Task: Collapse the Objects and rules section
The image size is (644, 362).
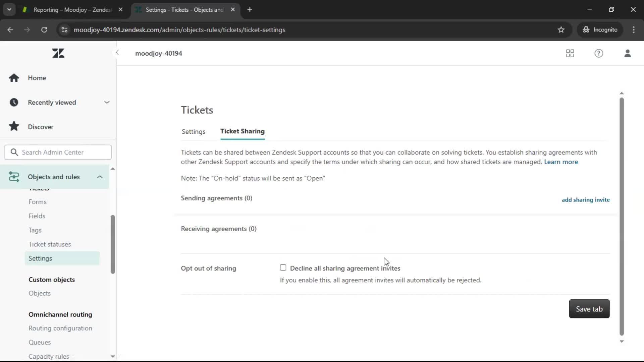Action: pos(100,177)
